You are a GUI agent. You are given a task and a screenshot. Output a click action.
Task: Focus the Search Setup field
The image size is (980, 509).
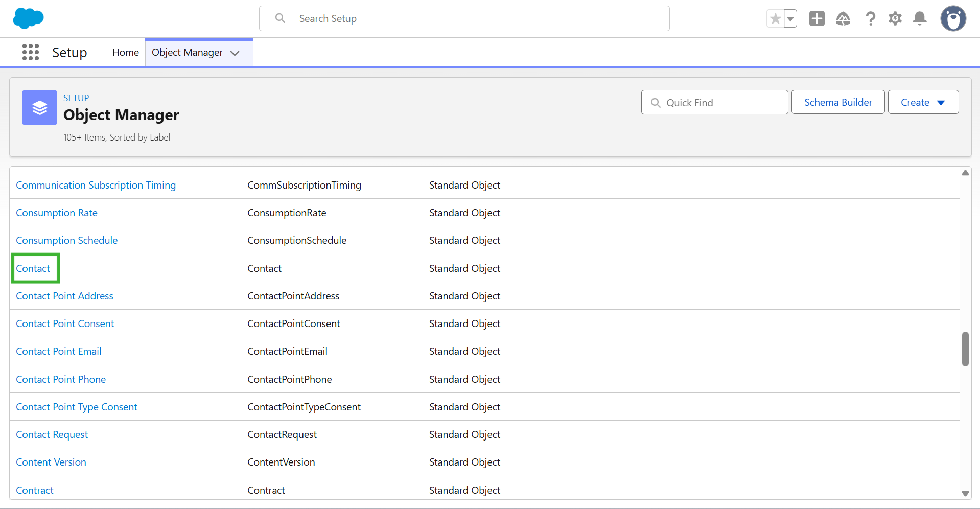tap(464, 18)
